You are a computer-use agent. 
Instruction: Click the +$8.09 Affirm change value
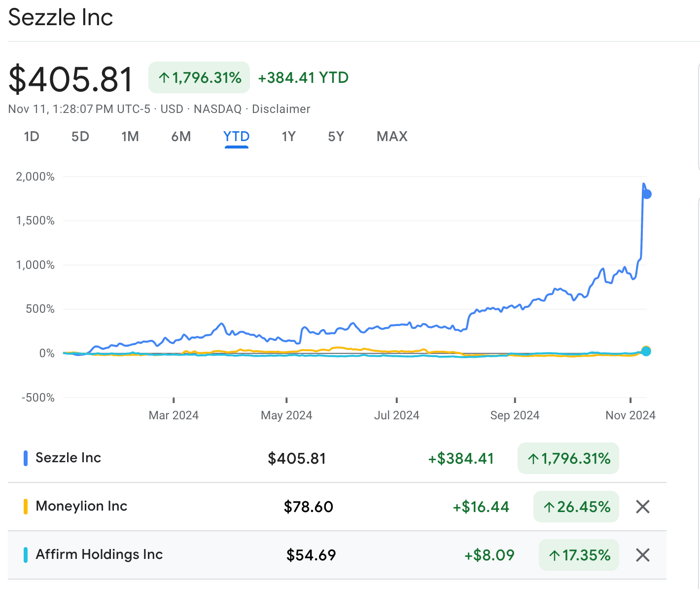(x=489, y=555)
